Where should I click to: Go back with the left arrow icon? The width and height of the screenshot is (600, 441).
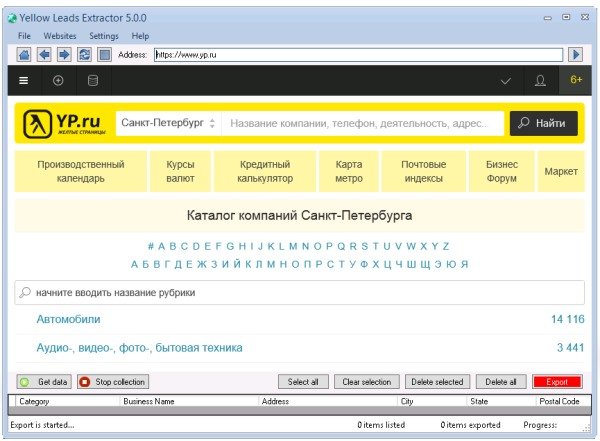[44, 55]
